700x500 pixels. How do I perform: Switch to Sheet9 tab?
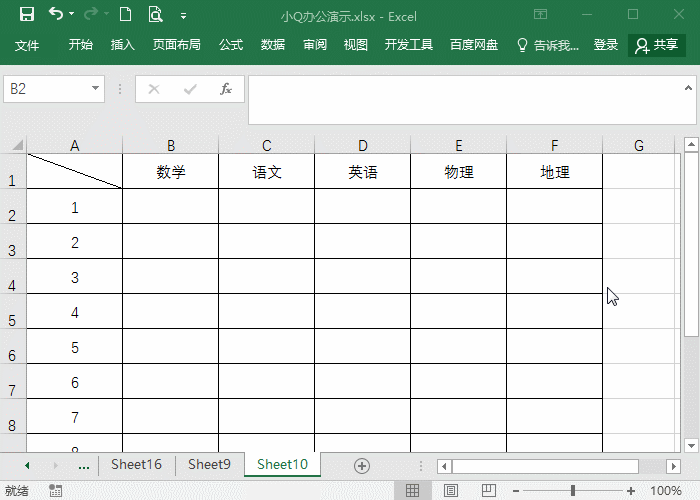[x=209, y=464]
